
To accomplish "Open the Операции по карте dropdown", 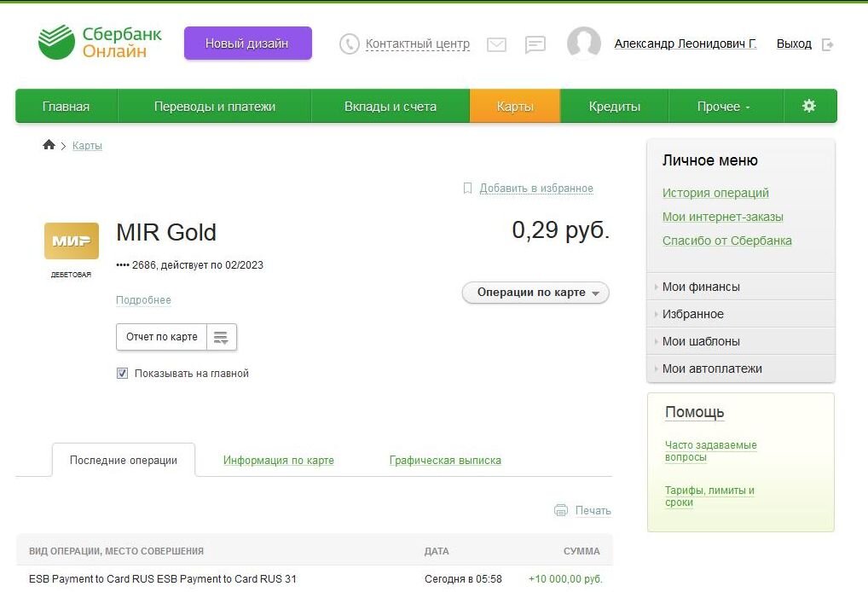I will 535,293.
